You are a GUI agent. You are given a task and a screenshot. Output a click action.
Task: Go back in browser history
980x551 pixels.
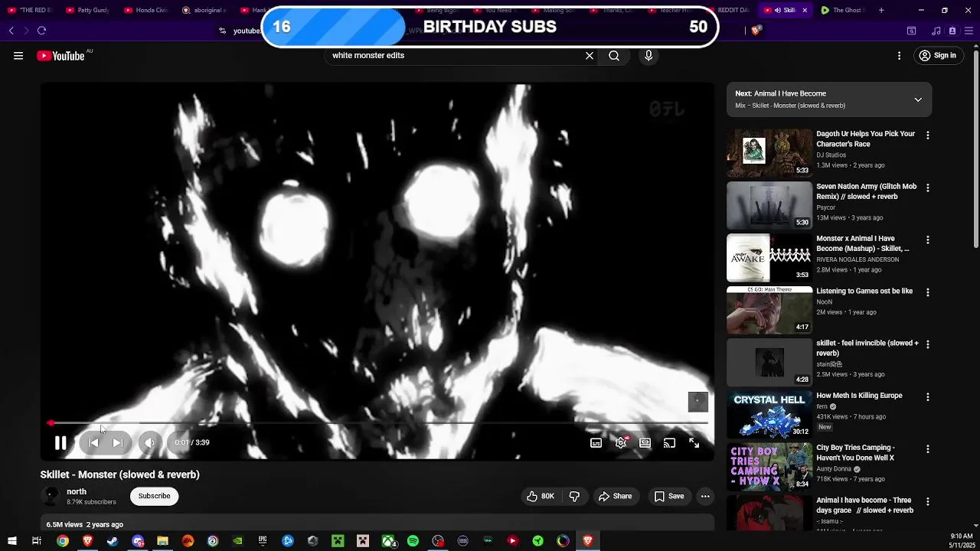(x=11, y=31)
